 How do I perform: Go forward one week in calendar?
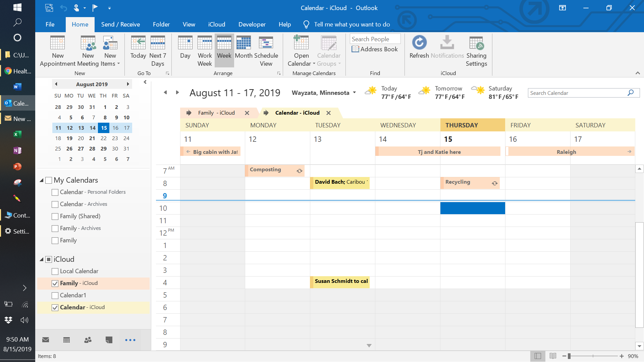pos(177,93)
